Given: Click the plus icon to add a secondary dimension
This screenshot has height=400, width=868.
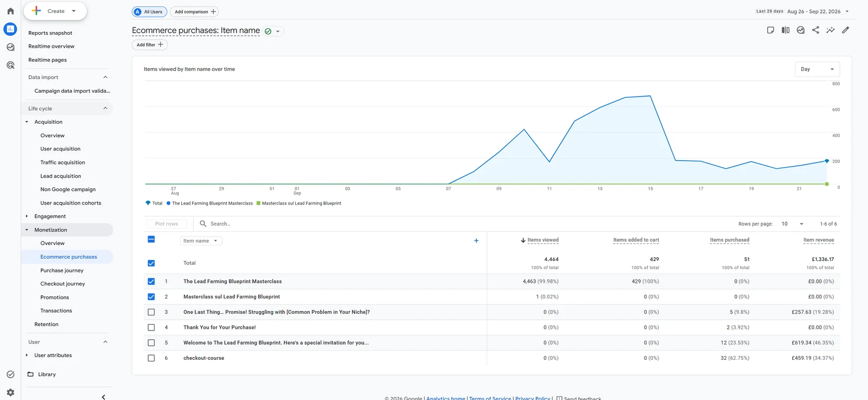Looking at the screenshot, I should [x=476, y=240].
